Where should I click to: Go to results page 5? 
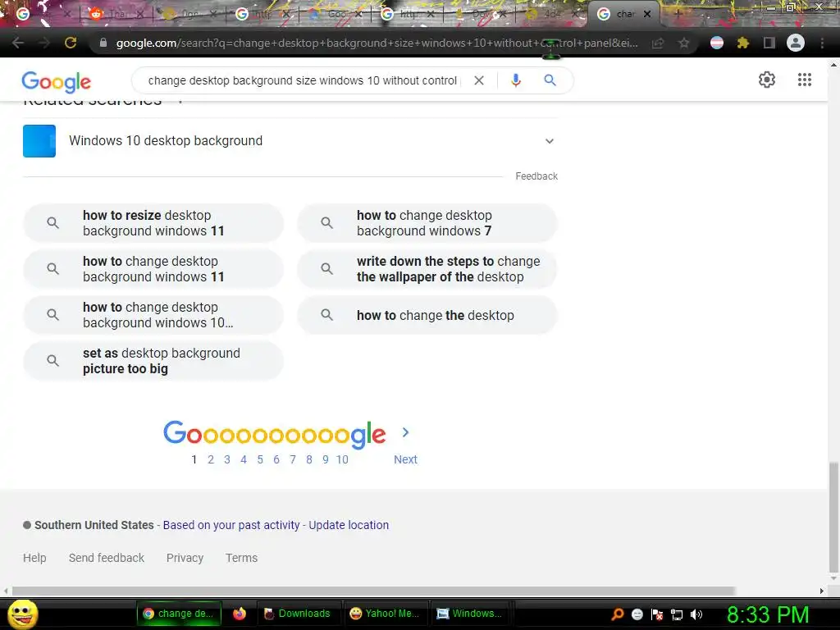260,459
